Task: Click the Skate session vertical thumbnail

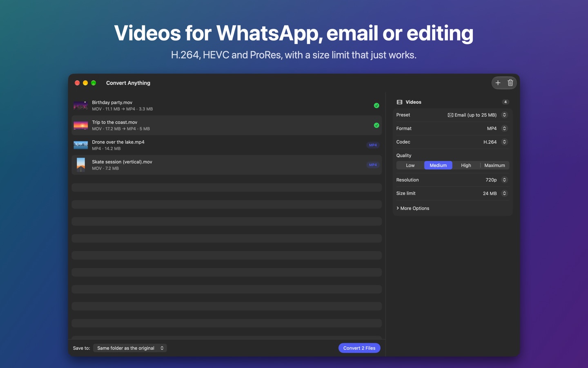Action: coord(81,165)
